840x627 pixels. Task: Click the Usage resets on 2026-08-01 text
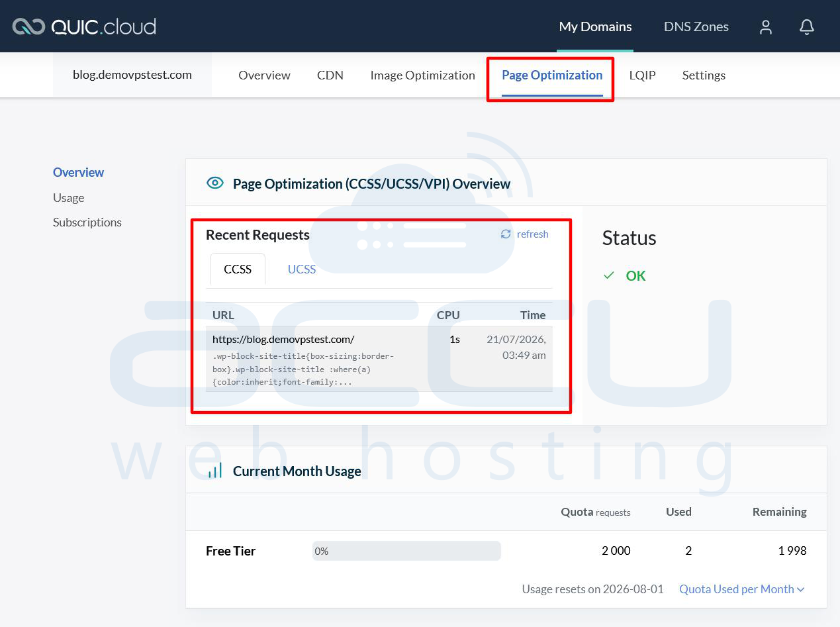click(592, 589)
